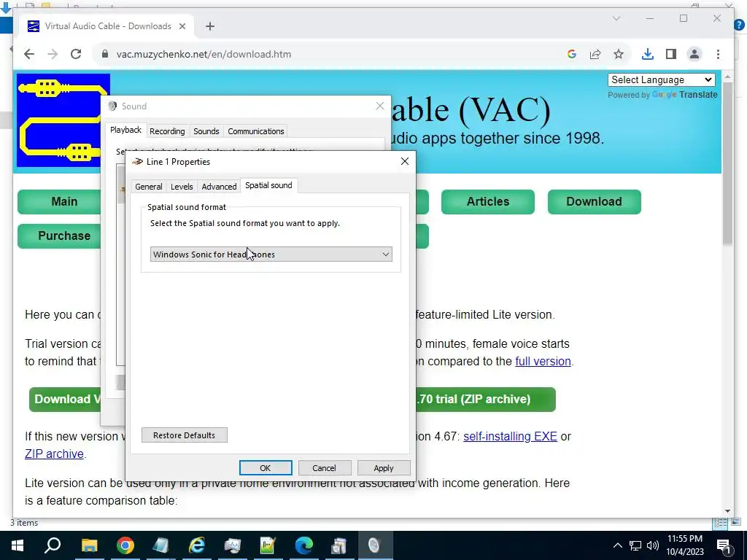The height and width of the screenshot is (560, 747).
Task: Click the Purchase navigation button
Action: click(64, 236)
